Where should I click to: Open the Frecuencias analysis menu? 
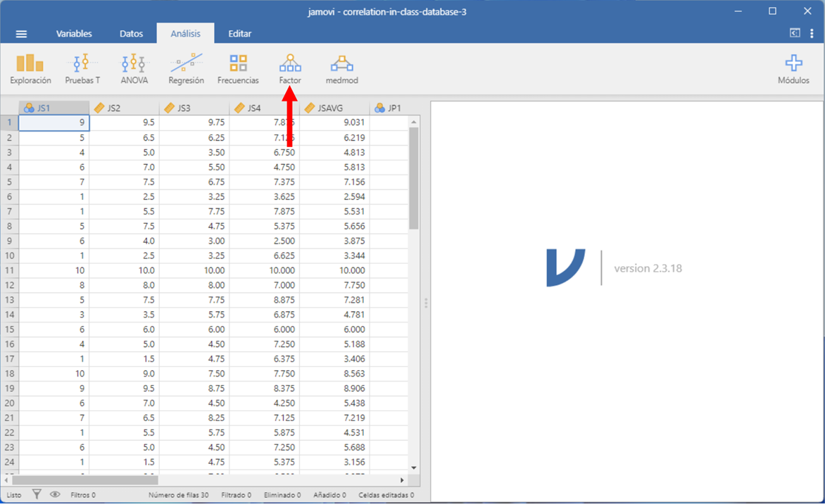click(238, 69)
